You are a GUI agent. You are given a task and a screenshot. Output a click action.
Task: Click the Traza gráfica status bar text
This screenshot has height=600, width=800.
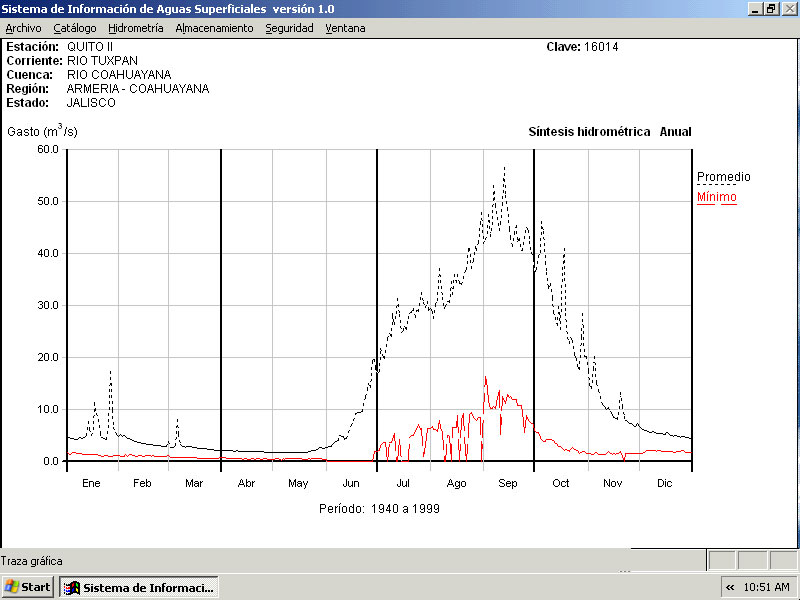point(32,561)
